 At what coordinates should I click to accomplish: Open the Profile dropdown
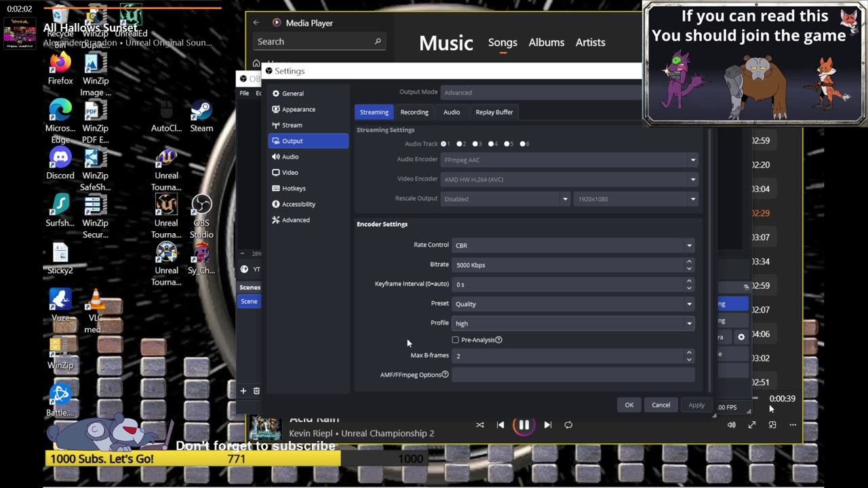point(573,323)
